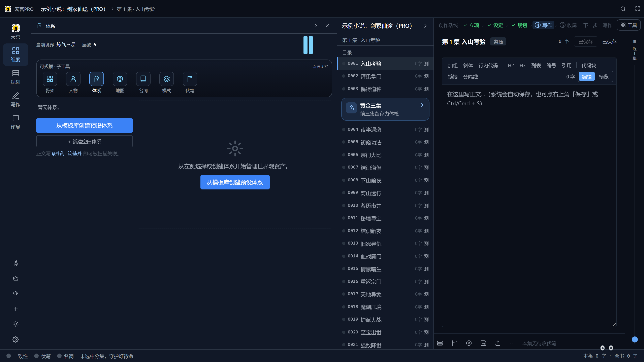The width and height of the screenshot is (644, 362).
Task: Click the blue slider knob at right edge
Action: click(635, 339)
